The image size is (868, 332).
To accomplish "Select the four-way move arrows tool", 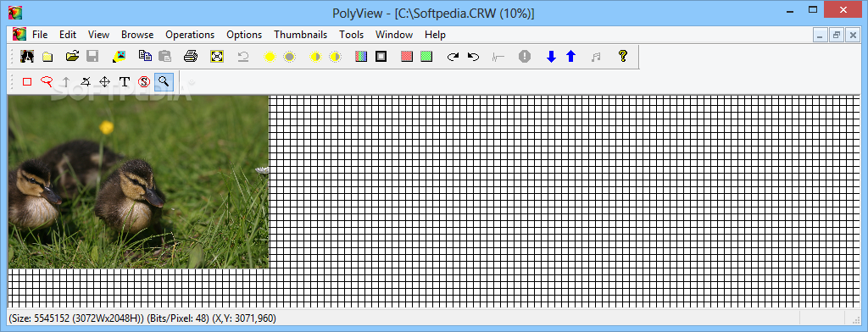I will tap(104, 82).
